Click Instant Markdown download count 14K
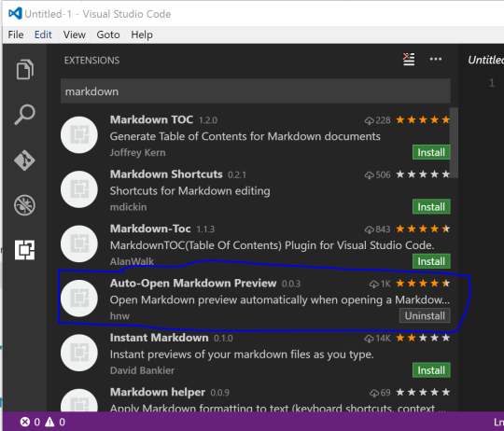504x431 pixels. 377,339
